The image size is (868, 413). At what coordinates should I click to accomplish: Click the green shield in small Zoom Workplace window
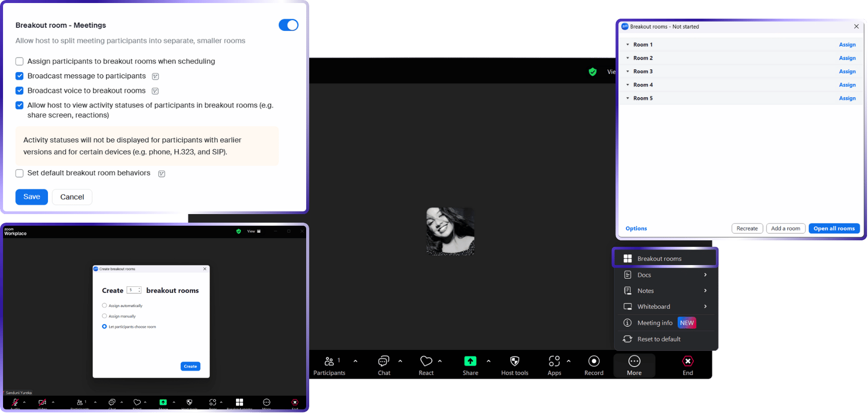(x=238, y=231)
